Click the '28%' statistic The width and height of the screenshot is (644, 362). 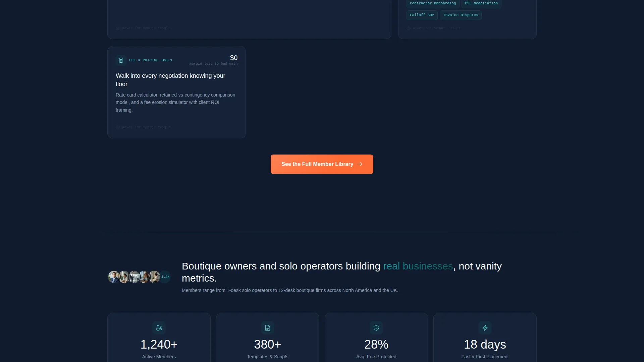coord(376,345)
